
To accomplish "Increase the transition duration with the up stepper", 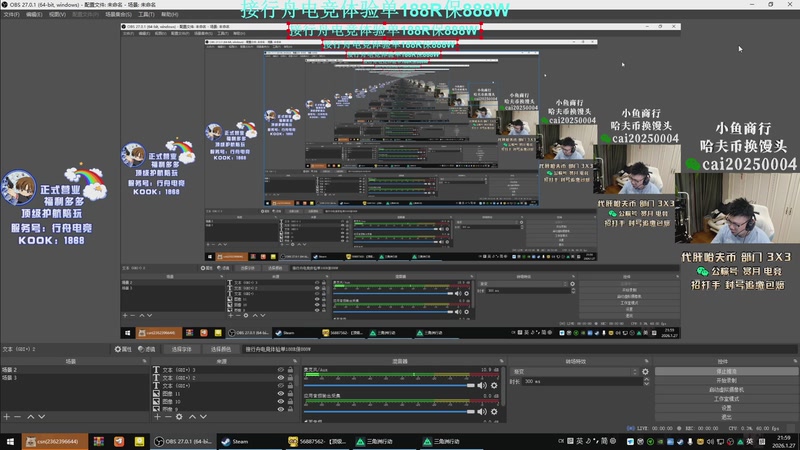I will pos(646,379).
